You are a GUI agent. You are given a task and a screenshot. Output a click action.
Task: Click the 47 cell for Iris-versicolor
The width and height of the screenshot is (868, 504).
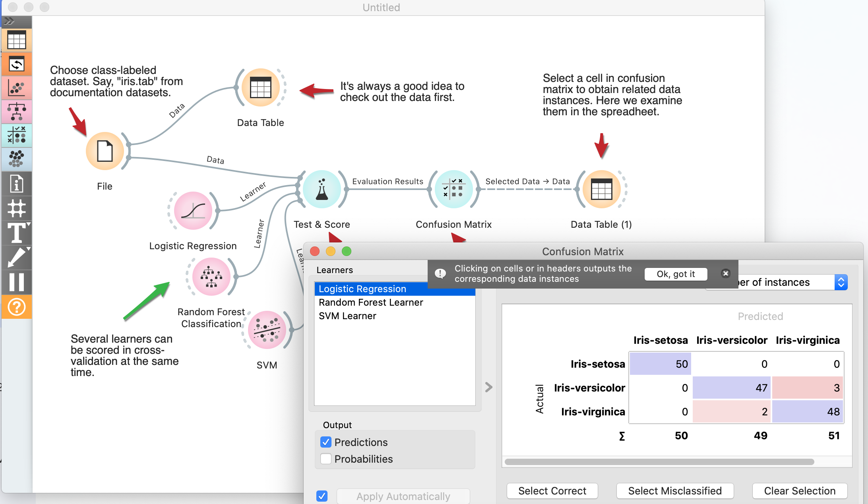click(731, 388)
